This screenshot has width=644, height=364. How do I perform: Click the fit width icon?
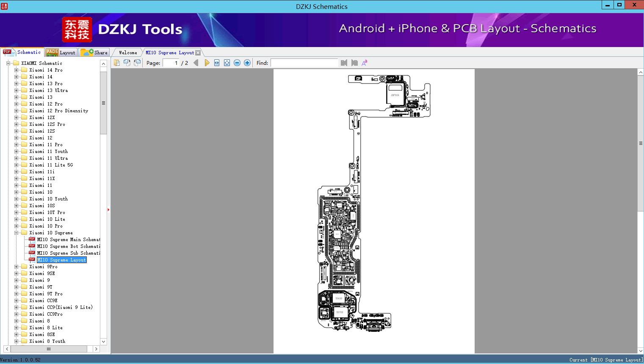[x=217, y=63]
